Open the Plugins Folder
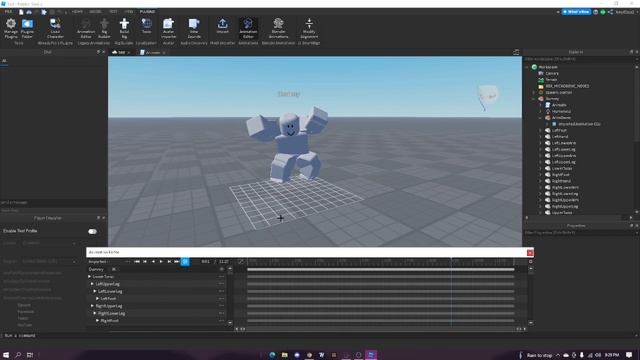This screenshot has width=640, height=360. [27, 28]
